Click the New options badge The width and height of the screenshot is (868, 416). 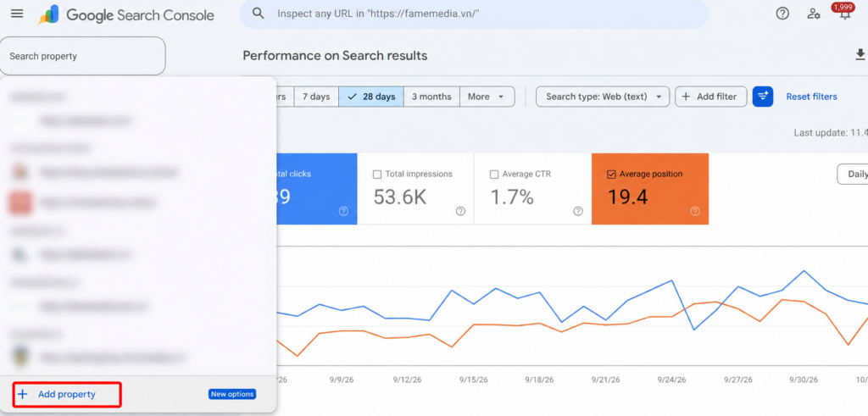tap(232, 395)
